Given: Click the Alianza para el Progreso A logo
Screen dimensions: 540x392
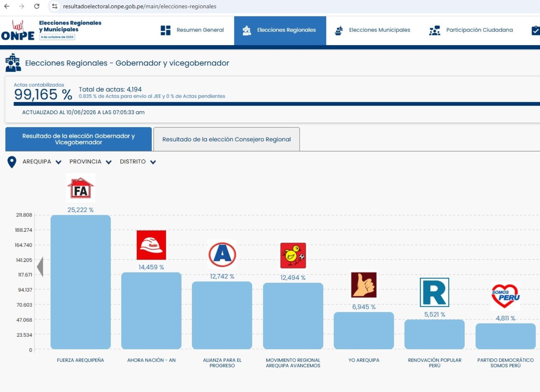Looking at the screenshot, I should click(x=222, y=255).
